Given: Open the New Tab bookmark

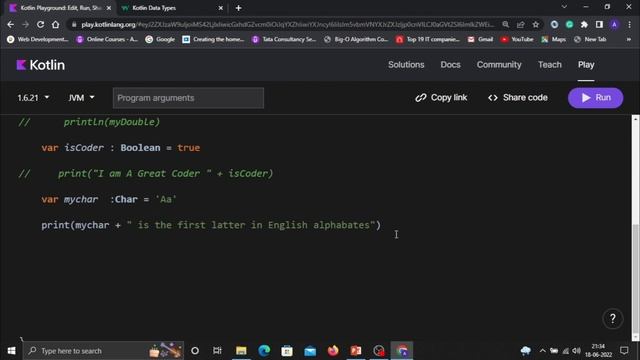Looking at the screenshot, I should click(x=590, y=39).
